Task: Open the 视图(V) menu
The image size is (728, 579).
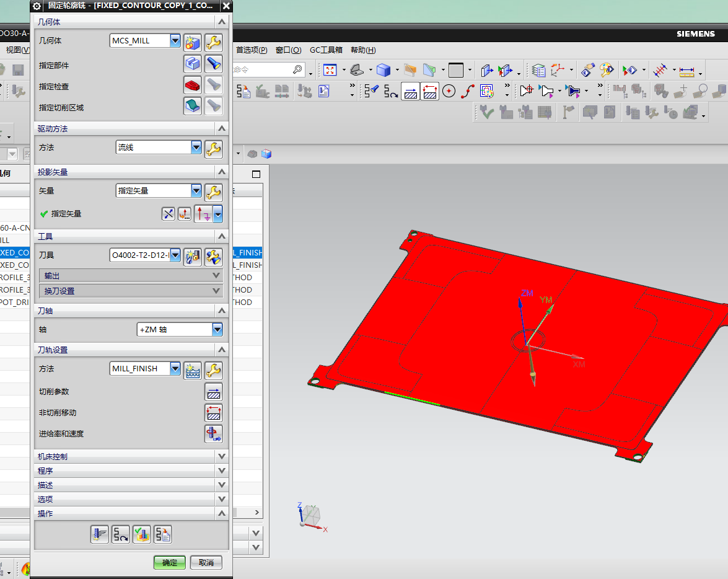Action: [x=17, y=50]
